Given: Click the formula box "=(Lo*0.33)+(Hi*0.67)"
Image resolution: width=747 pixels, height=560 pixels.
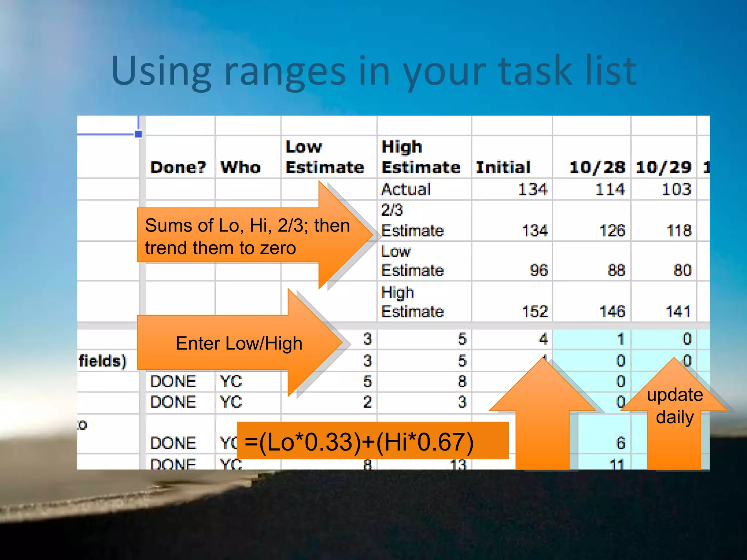Looking at the screenshot, I should coord(372,440).
